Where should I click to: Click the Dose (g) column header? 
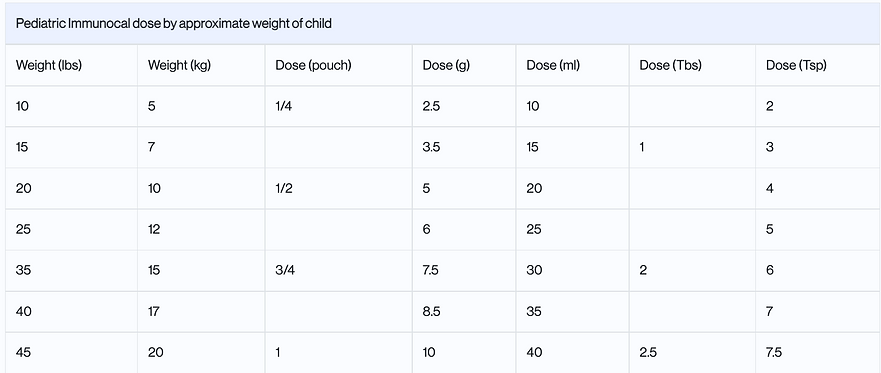(x=446, y=65)
